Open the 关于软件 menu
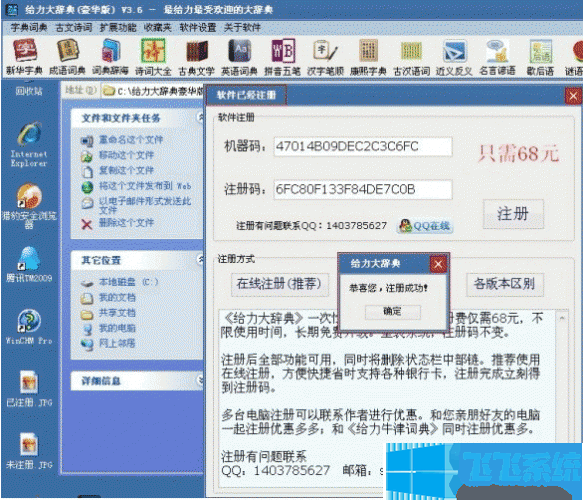The height and width of the screenshot is (500, 583). pos(242,27)
